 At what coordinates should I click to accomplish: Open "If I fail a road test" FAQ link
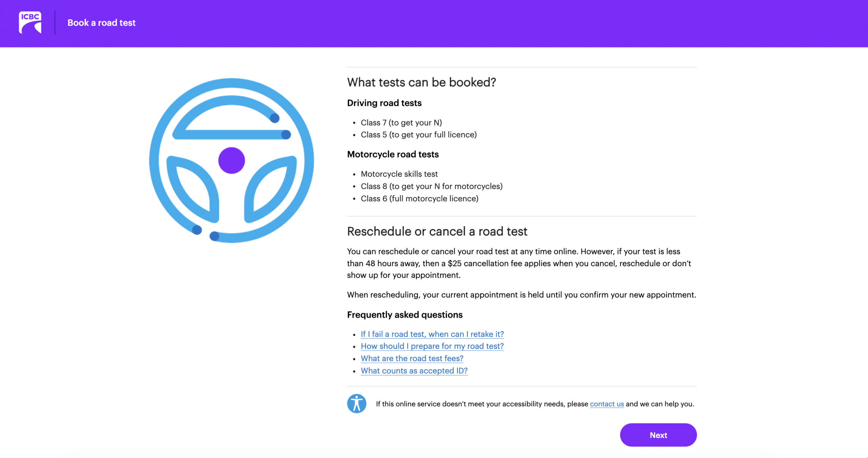coord(432,334)
